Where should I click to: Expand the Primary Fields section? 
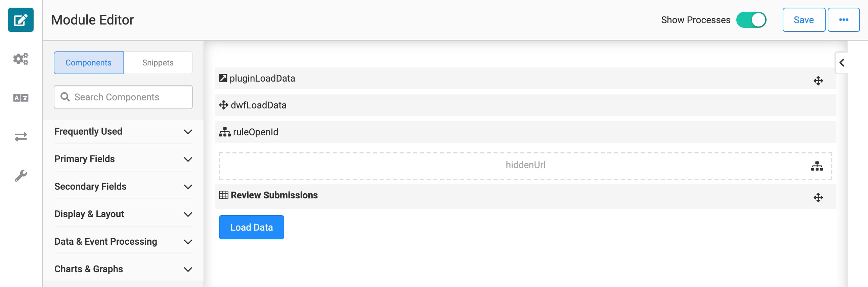coord(123,159)
